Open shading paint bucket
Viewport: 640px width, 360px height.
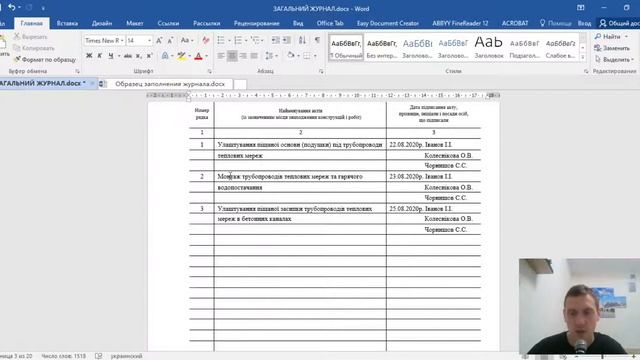pos(290,56)
